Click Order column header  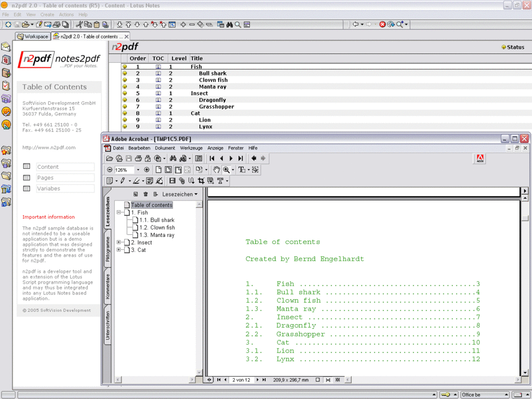point(138,58)
